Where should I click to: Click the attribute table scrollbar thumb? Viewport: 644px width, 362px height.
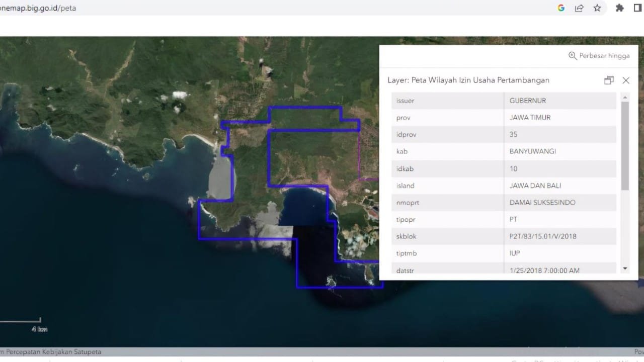click(625, 146)
